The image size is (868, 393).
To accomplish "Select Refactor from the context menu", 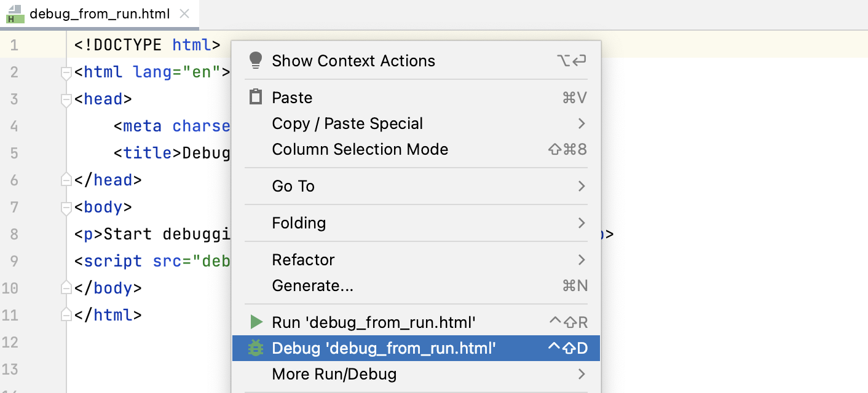I will click(303, 260).
